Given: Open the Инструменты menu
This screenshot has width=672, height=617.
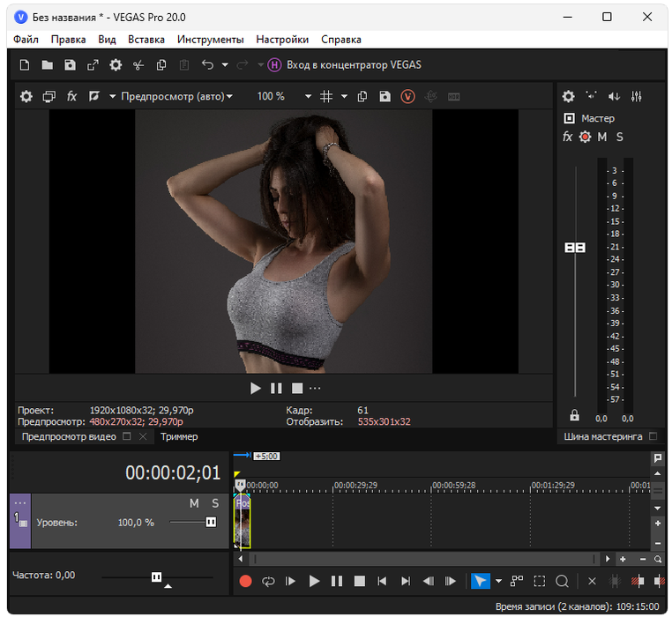Looking at the screenshot, I should point(210,40).
